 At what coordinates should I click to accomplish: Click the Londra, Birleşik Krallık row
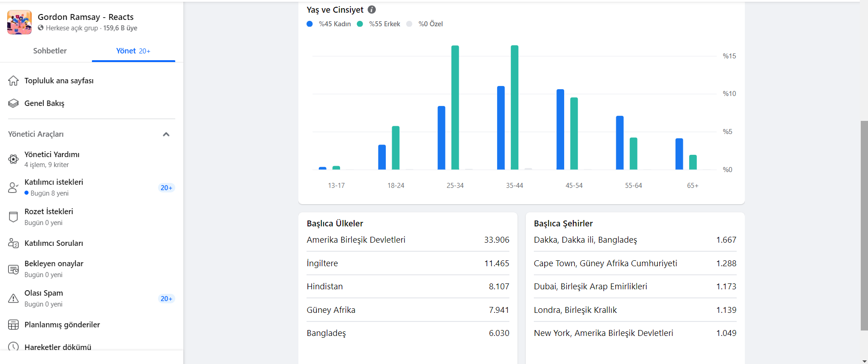(x=635, y=310)
